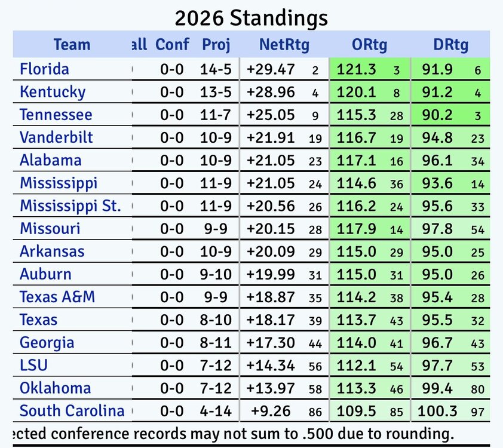Sort by the ORtg column header
The height and width of the screenshot is (448, 503).
[370, 45]
